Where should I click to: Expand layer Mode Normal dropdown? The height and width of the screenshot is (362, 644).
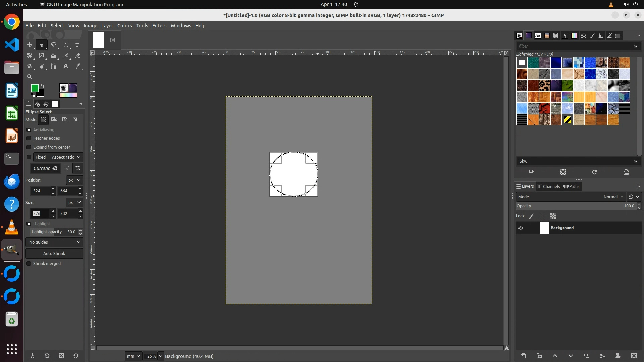click(613, 197)
